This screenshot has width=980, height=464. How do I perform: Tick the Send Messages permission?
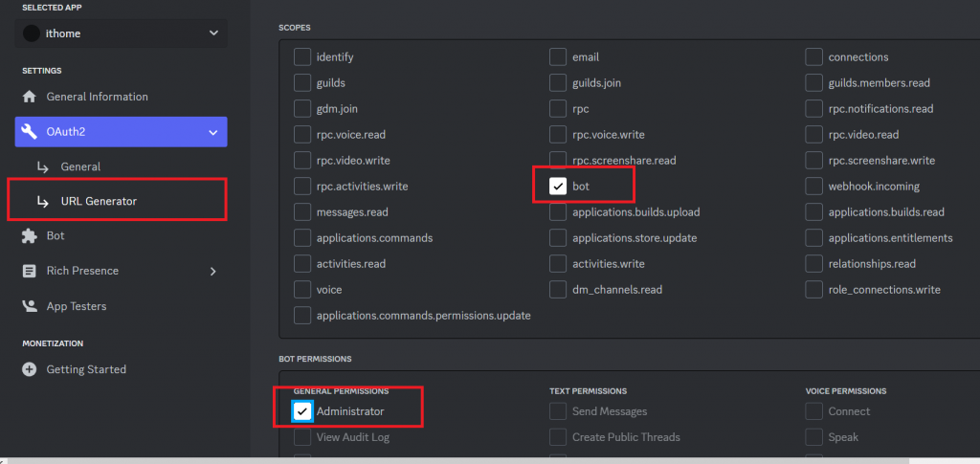coord(558,411)
